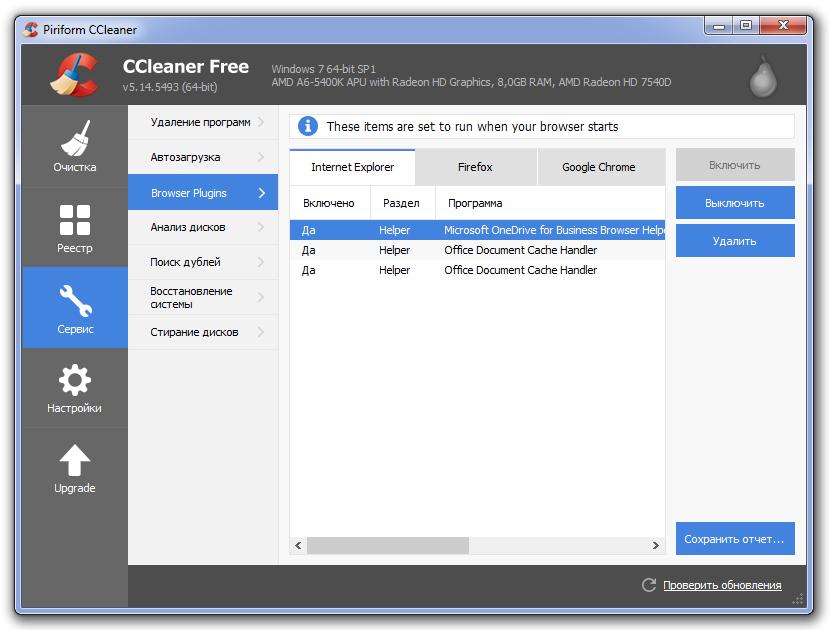Image resolution: width=830 pixels, height=630 pixels.
Task: Open Настройки gear icon
Action: tap(75, 381)
